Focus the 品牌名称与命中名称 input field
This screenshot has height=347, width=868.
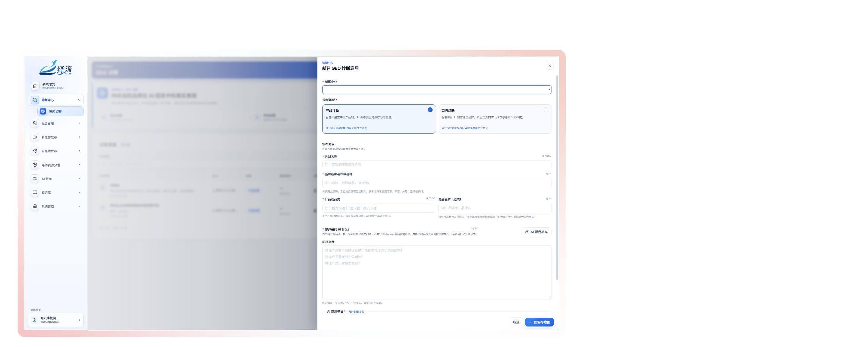click(x=437, y=183)
